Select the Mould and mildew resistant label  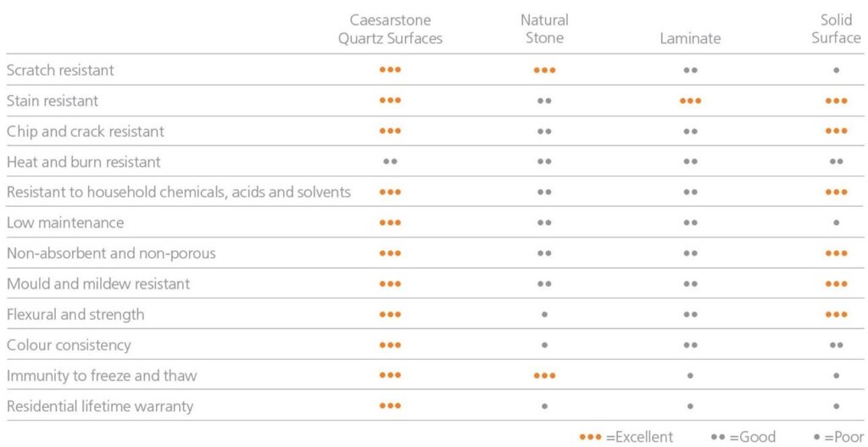point(98,284)
